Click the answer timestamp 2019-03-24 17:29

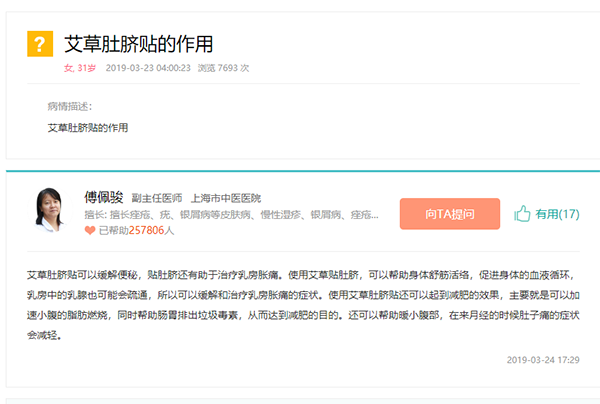pyautogui.click(x=543, y=360)
